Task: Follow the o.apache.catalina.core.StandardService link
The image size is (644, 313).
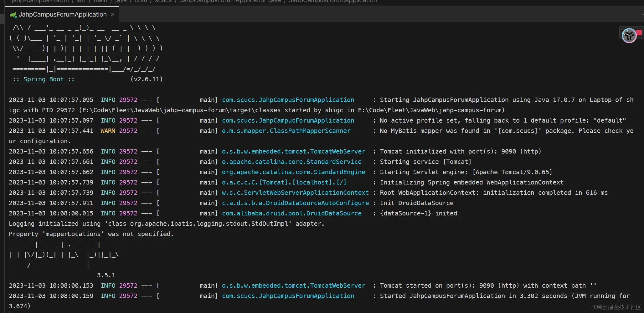Action: pos(291,162)
